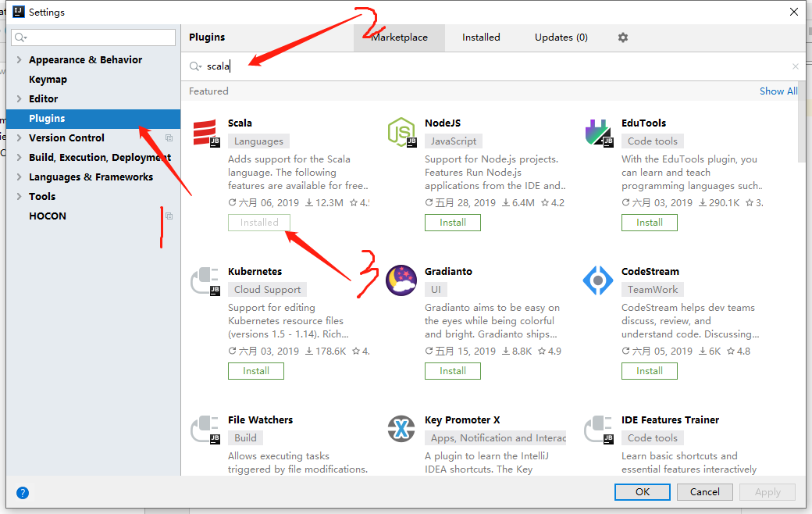The image size is (812, 514).
Task: Click the Kubernetes plugin icon
Action: click(205, 281)
